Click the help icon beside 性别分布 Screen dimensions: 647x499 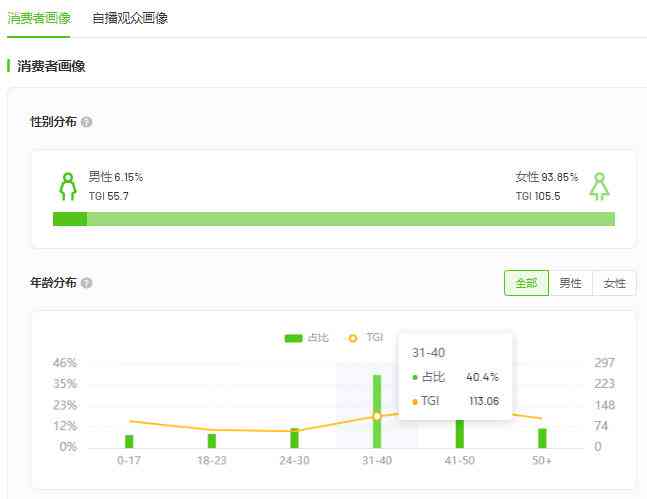pos(86,122)
